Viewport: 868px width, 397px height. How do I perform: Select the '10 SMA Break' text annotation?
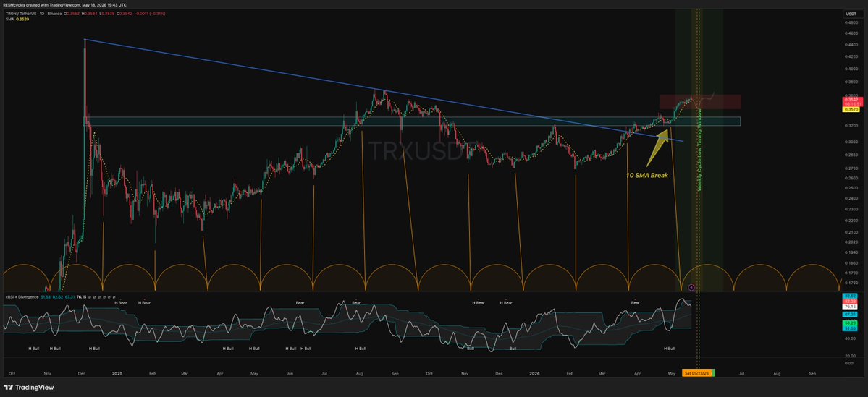click(x=646, y=175)
